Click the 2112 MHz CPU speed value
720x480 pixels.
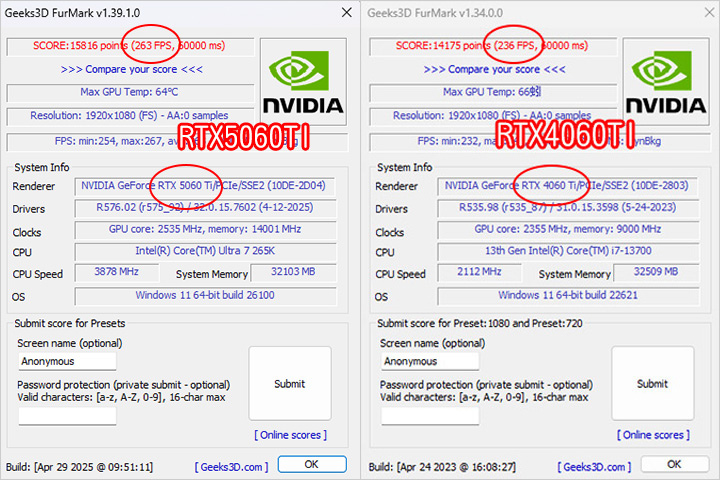pyautogui.click(x=479, y=272)
